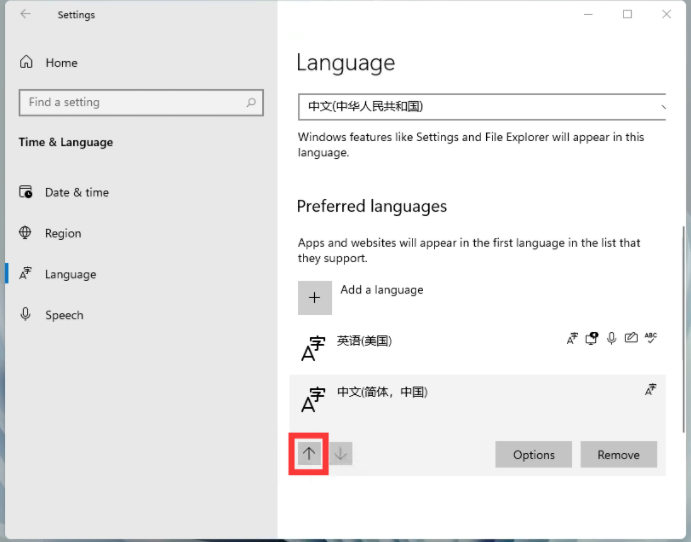Click the display language icon on the 中文(简体，中国) row

651,390
